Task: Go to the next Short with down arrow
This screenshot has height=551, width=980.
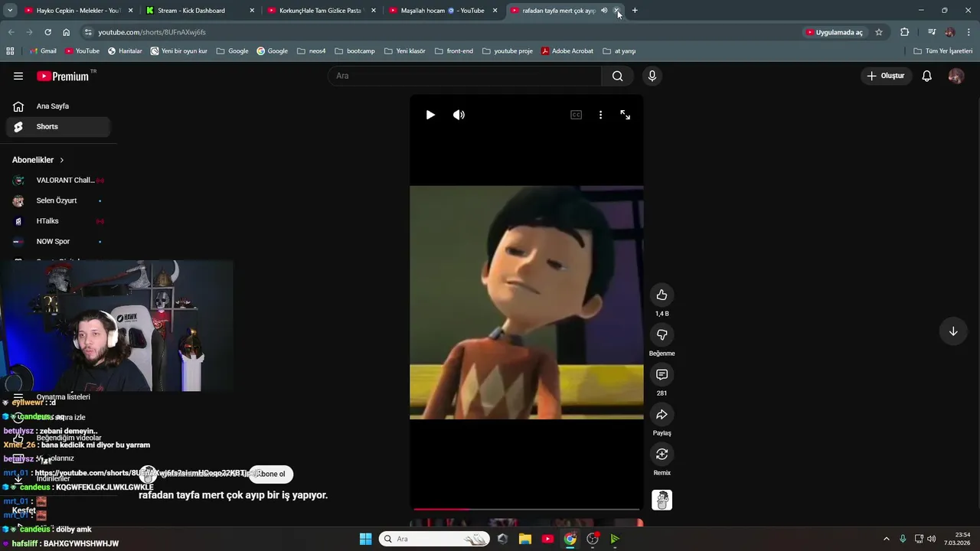Action: [x=953, y=331]
